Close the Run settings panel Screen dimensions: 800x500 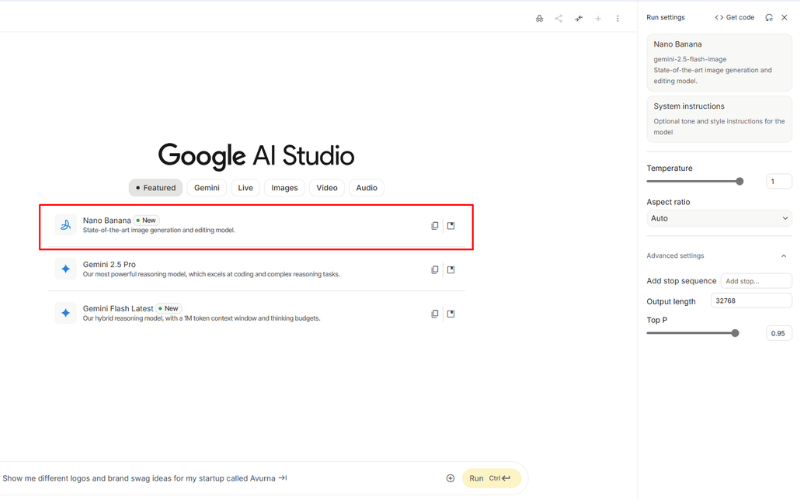click(x=784, y=17)
